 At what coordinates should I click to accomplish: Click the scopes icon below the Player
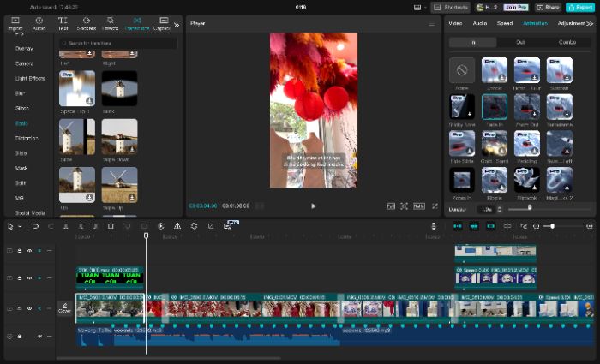[x=390, y=206]
